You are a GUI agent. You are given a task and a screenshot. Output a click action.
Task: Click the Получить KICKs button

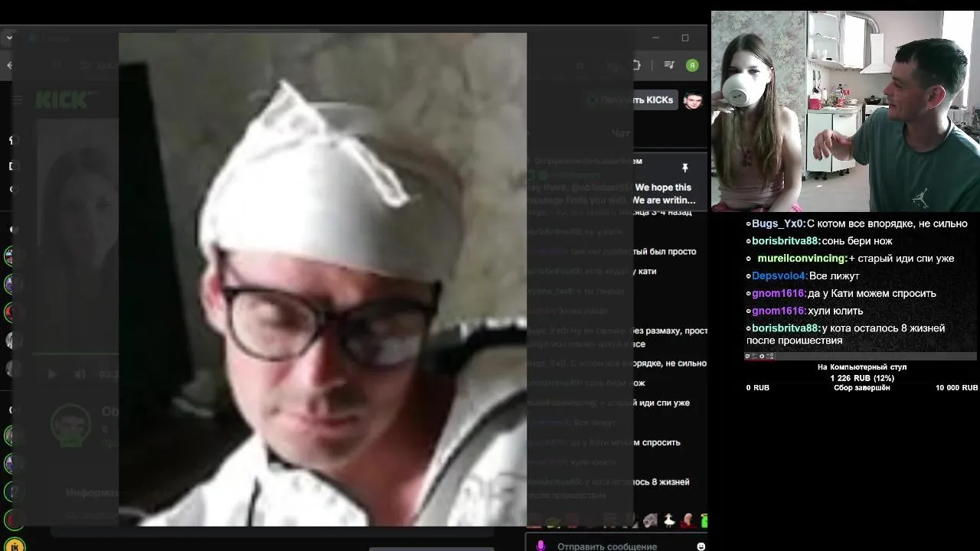632,100
